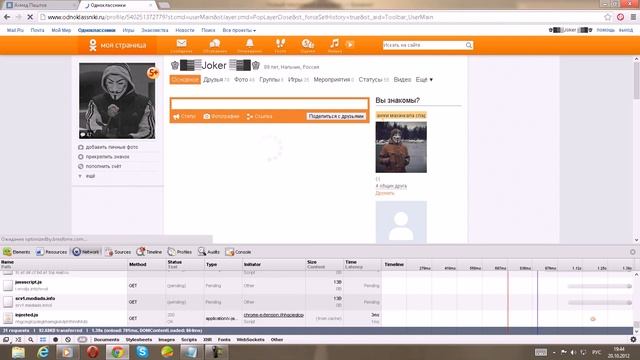640x360 pixels.
Task: Toggle the network record button
Action: coord(56,340)
